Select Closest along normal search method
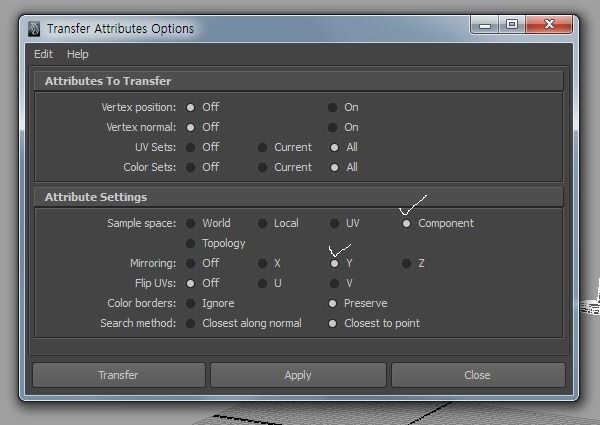Screen dimensions: 600x425 click(x=190, y=323)
